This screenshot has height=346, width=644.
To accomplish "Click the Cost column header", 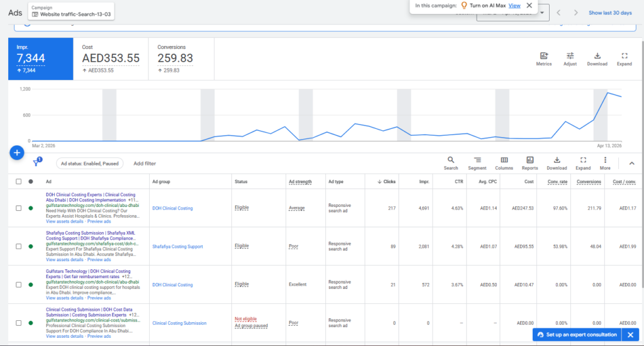I will 528,182.
